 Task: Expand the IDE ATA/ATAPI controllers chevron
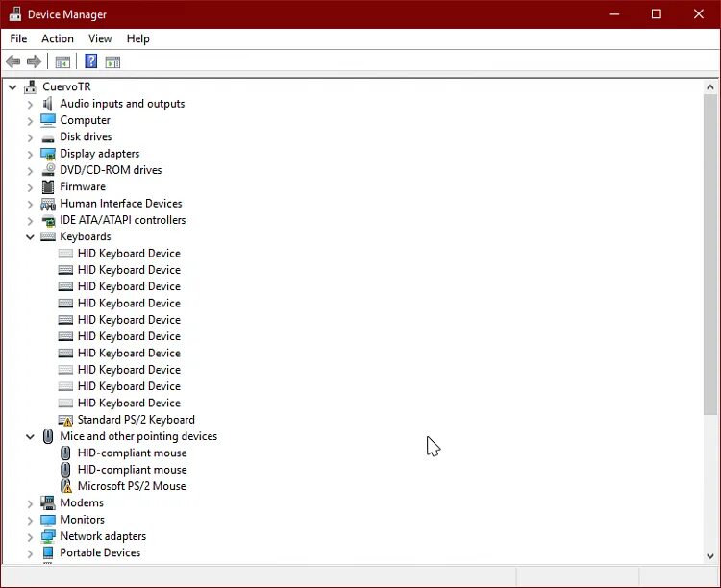coord(30,221)
